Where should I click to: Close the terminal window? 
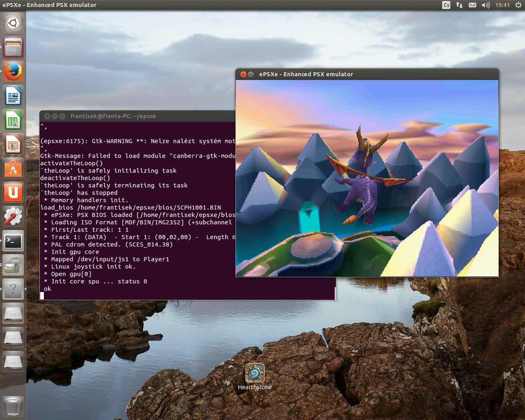[x=47, y=116]
